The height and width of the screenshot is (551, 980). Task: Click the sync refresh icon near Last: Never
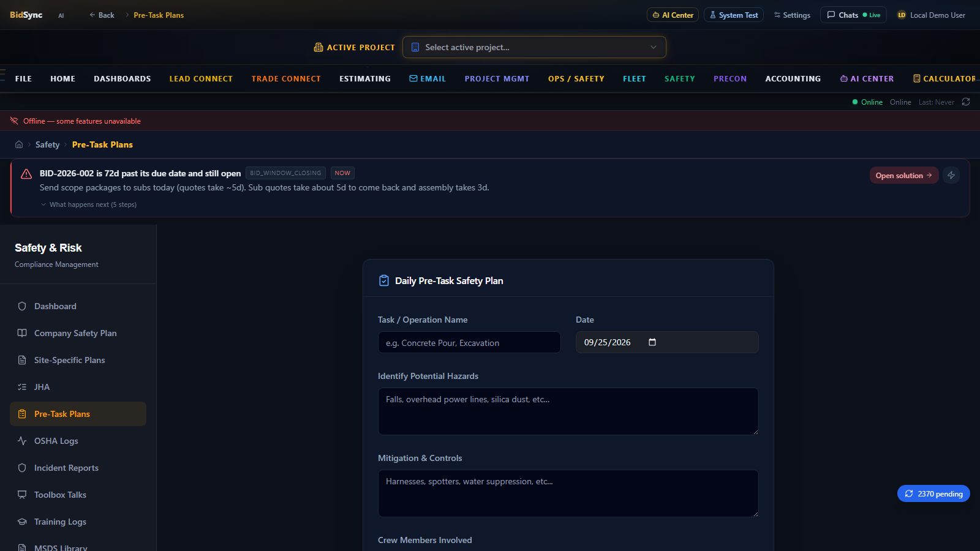click(x=966, y=102)
